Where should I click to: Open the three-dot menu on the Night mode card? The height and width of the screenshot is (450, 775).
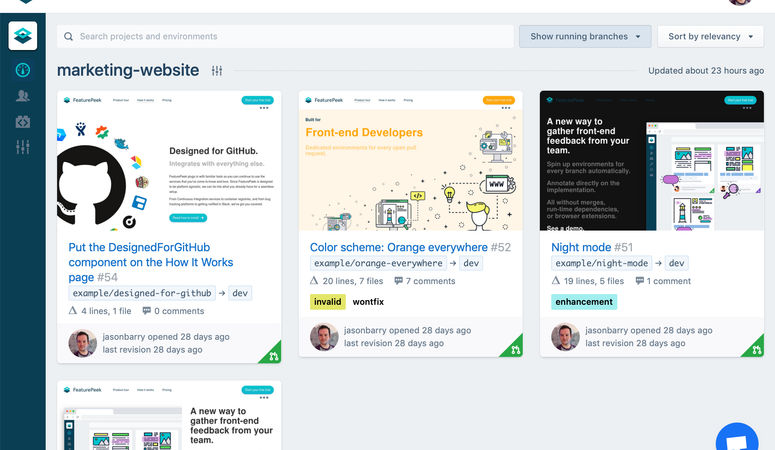pyautogui.click(x=747, y=108)
